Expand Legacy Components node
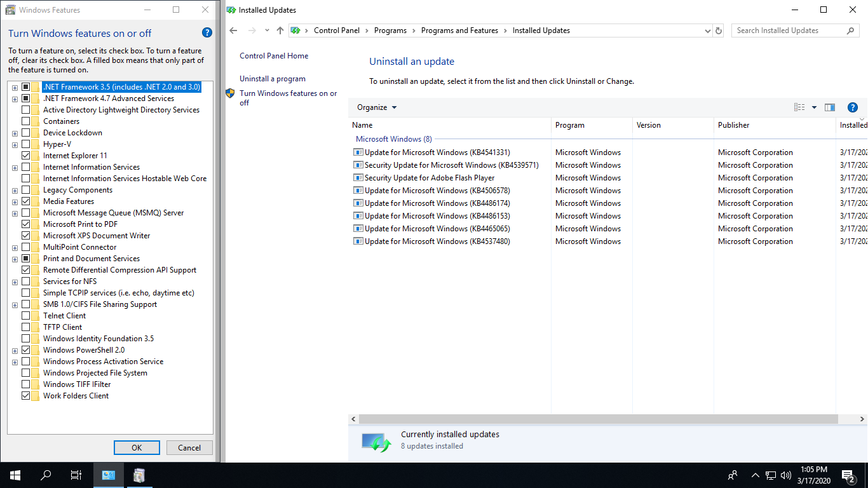Image resolution: width=868 pixels, height=488 pixels. 15,191
